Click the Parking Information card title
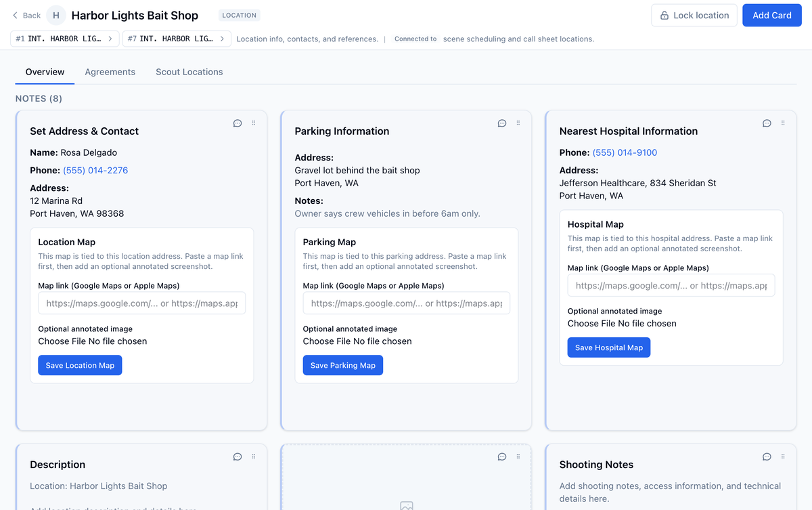The height and width of the screenshot is (510, 812). pyautogui.click(x=342, y=131)
